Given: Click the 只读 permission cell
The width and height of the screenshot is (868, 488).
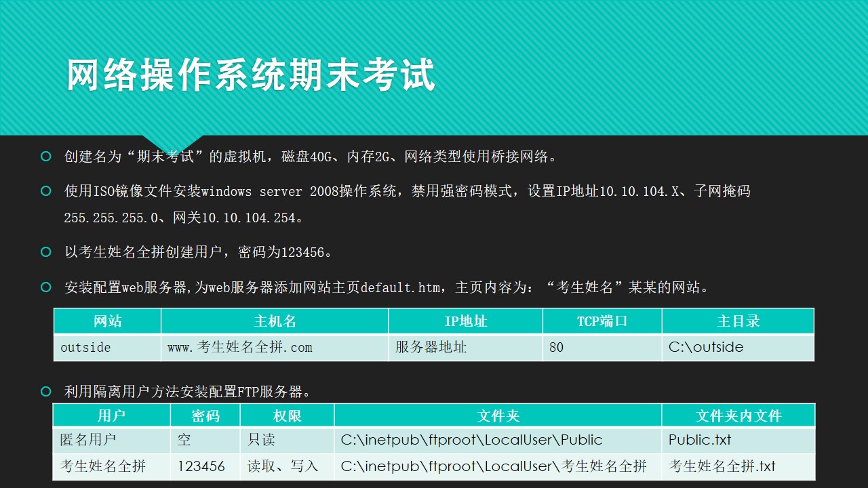Looking at the screenshot, I should [x=288, y=440].
